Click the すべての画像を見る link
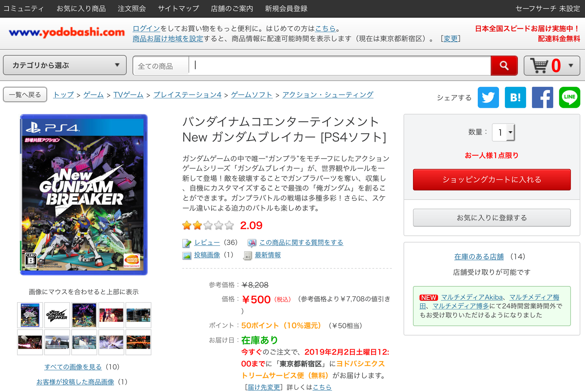 (x=73, y=367)
